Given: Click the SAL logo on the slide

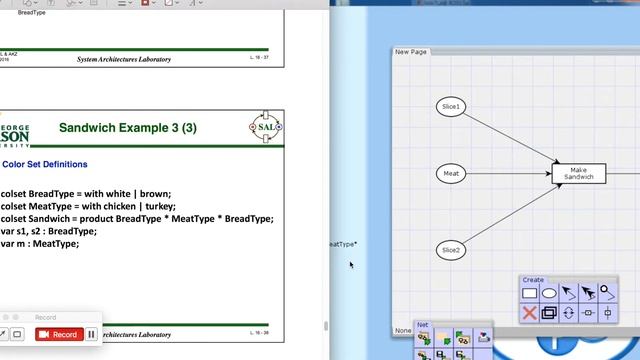Looking at the screenshot, I should click(266, 127).
